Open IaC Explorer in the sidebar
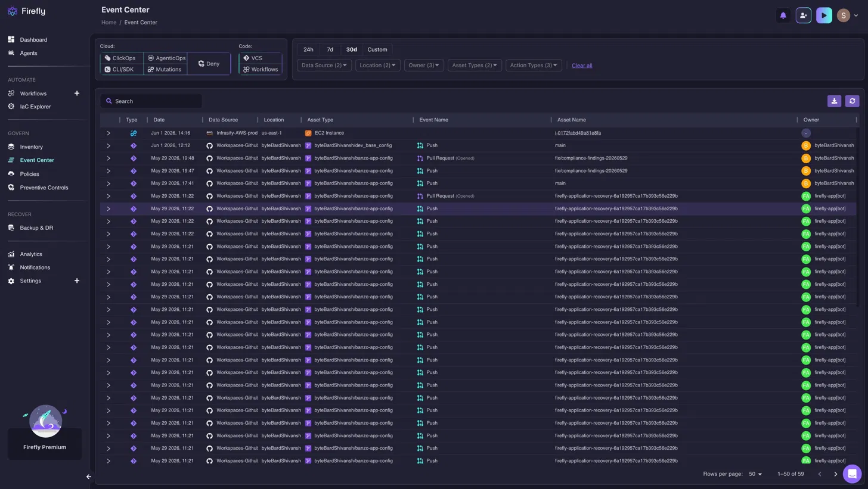868x489 pixels. coord(35,107)
